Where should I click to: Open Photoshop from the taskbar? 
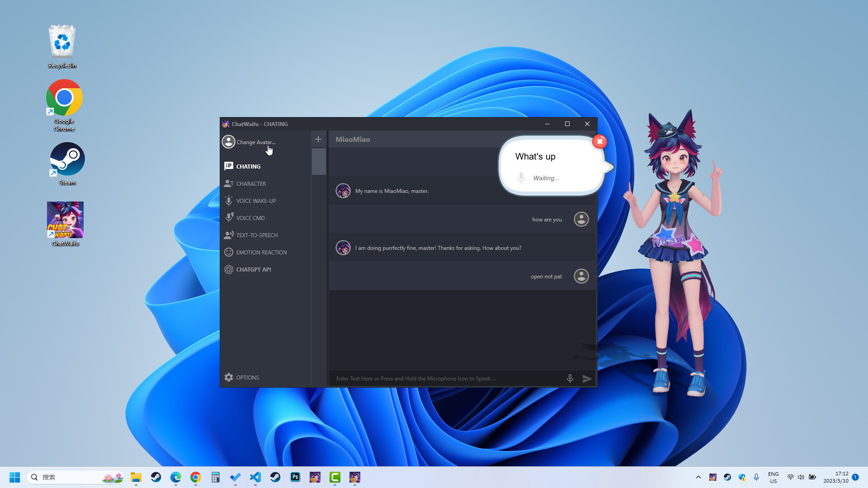[295, 477]
